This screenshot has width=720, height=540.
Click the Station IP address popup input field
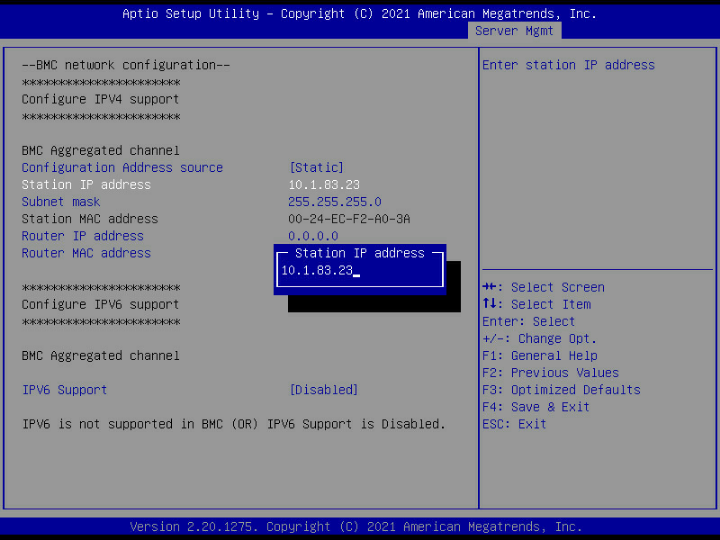coord(358,271)
